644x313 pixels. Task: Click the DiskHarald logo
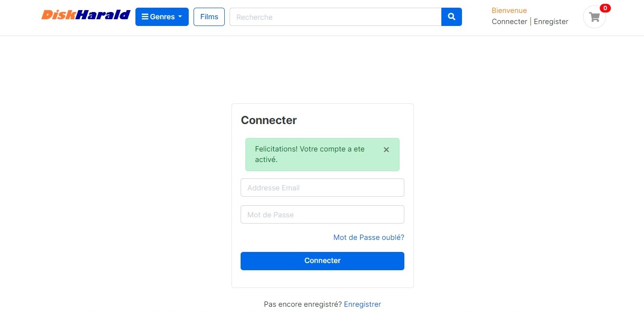85,15
